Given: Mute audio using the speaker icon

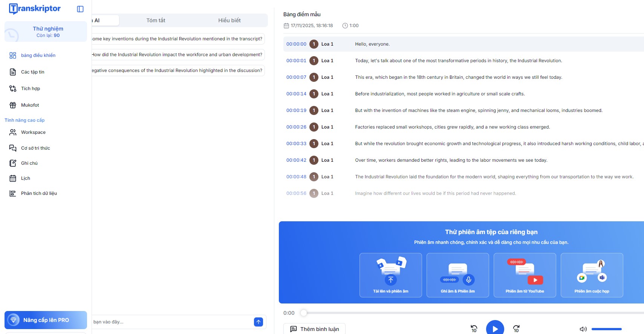Looking at the screenshot, I should click(583, 329).
